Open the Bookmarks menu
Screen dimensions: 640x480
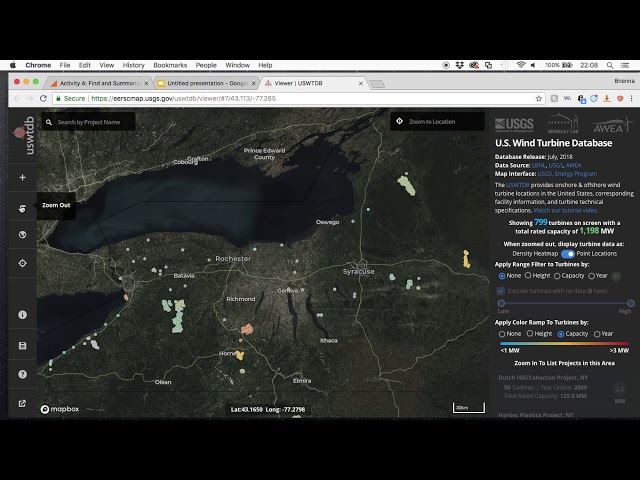170,65
